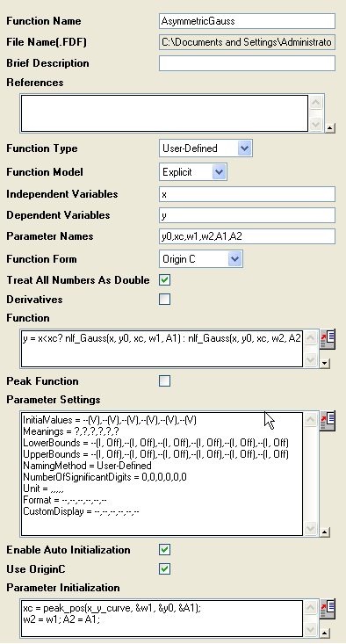Click the UpperBounds line
Viewport: 346px width, 644px height.
[x=156, y=454]
